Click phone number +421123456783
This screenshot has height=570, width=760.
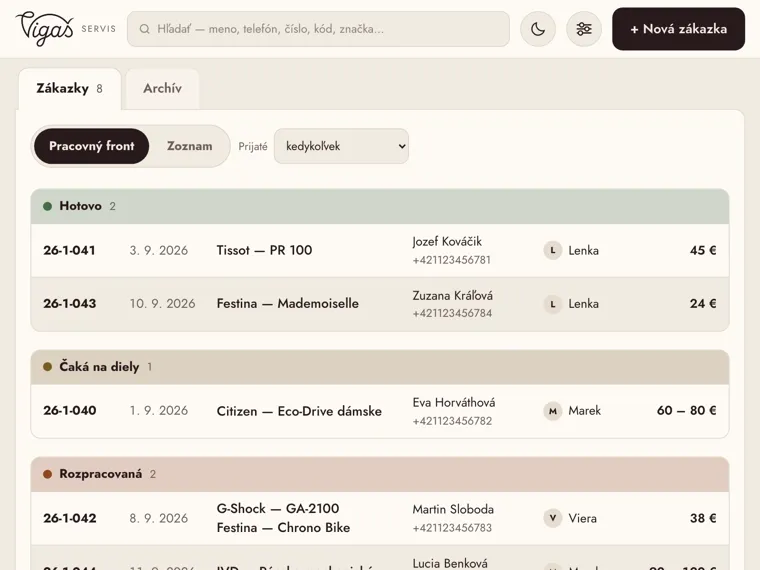pyautogui.click(x=452, y=528)
